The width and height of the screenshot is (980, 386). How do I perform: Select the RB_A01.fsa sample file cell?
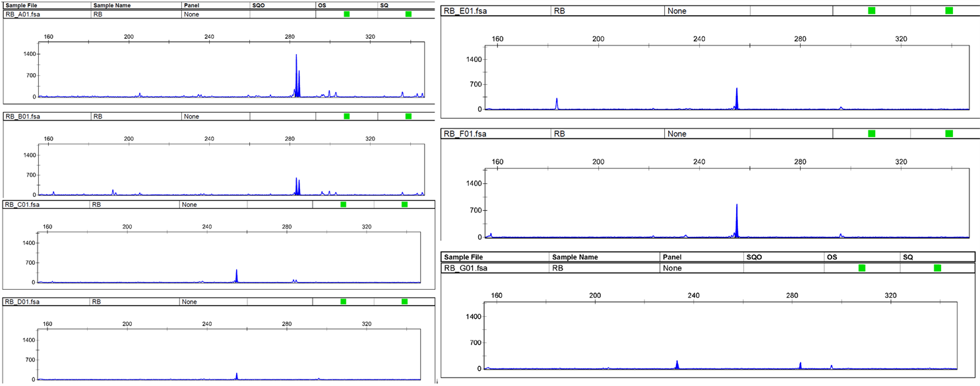24,14
